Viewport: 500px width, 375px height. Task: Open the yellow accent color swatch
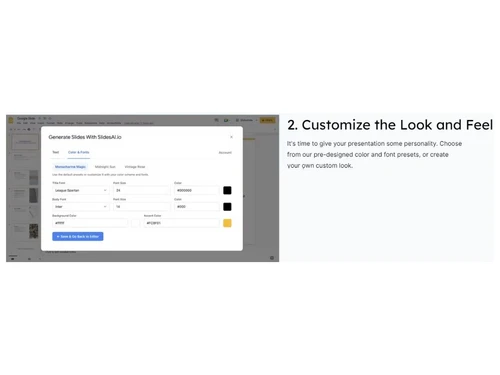[x=227, y=223]
